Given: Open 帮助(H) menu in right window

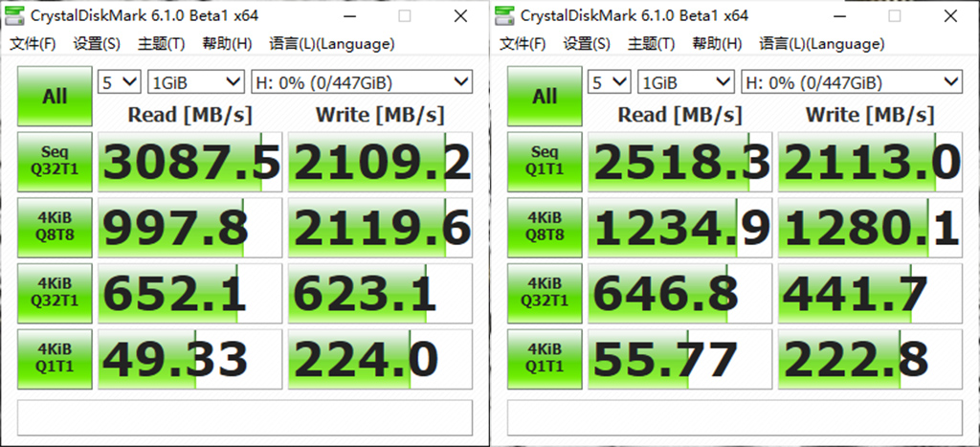Looking at the screenshot, I should pos(717,44).
